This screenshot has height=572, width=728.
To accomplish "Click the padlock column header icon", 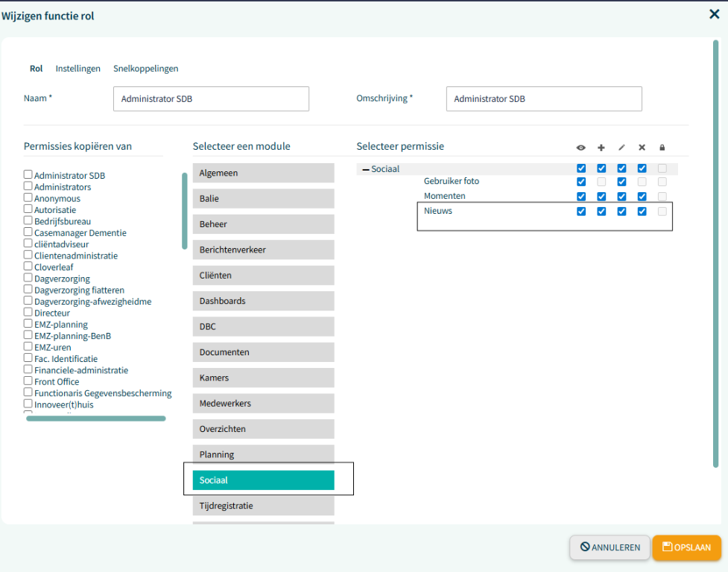I will click(x=662, y=147).
